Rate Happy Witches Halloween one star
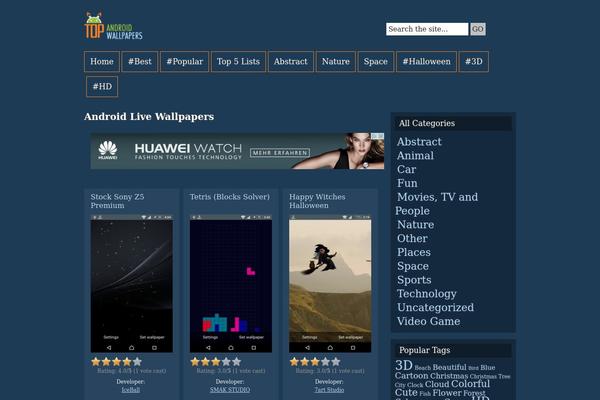Screen dimensions: 600x400 pyautogui.click(x=294, y=361)
